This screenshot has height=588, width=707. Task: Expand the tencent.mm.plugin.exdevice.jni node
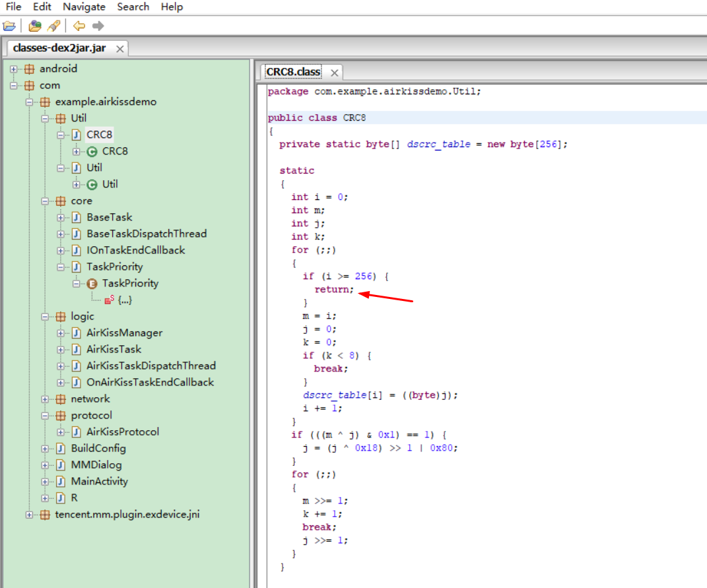pos(29,515)
